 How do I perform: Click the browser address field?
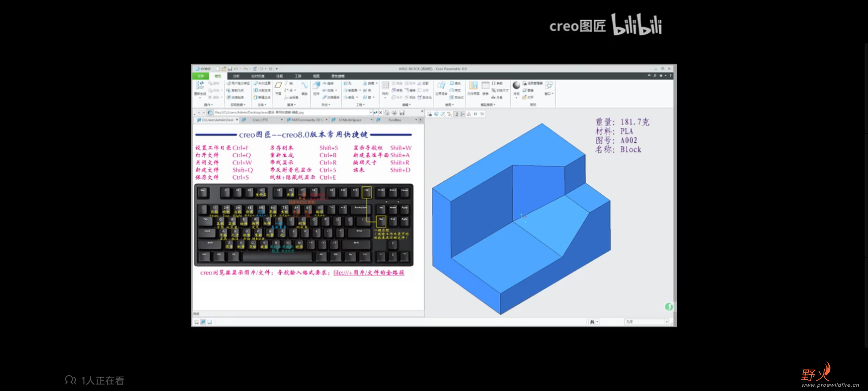click(292, 112)
